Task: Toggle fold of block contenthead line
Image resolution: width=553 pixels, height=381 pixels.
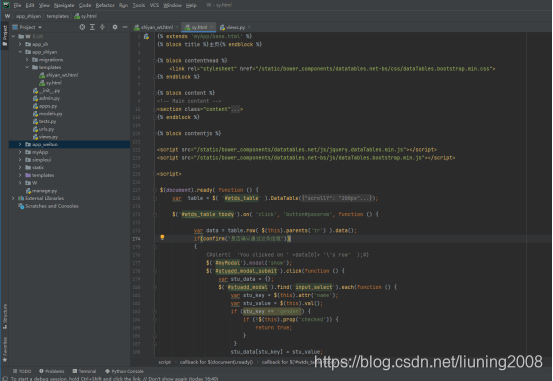Action: click(x=155, y=61)
